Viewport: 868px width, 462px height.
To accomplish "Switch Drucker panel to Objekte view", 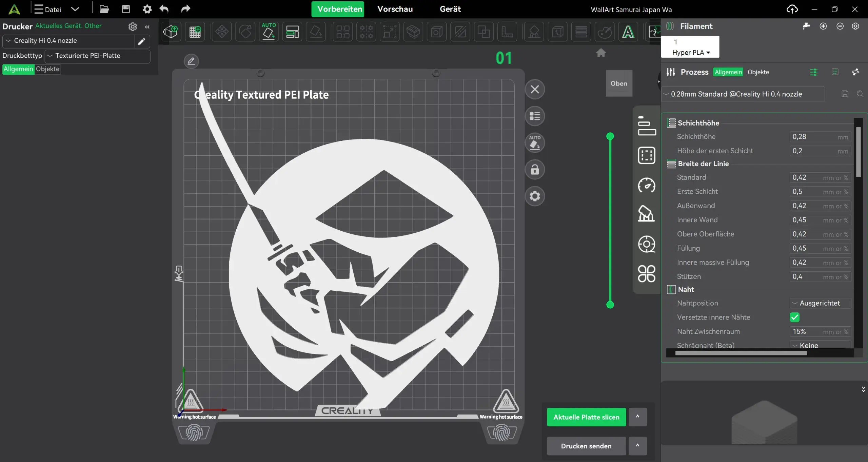I will coord(47,69).
